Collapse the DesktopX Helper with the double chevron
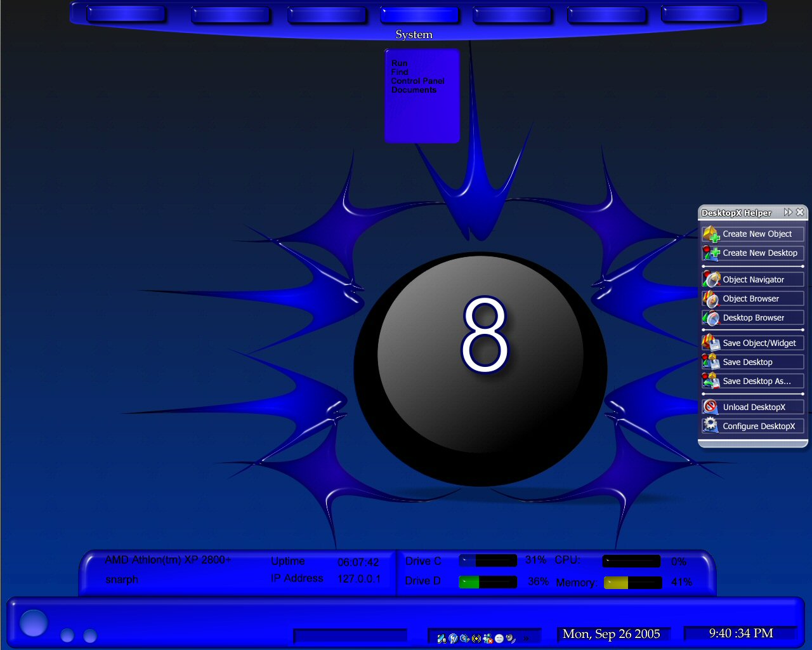The image size is (812, 650). tap(788, 213)
